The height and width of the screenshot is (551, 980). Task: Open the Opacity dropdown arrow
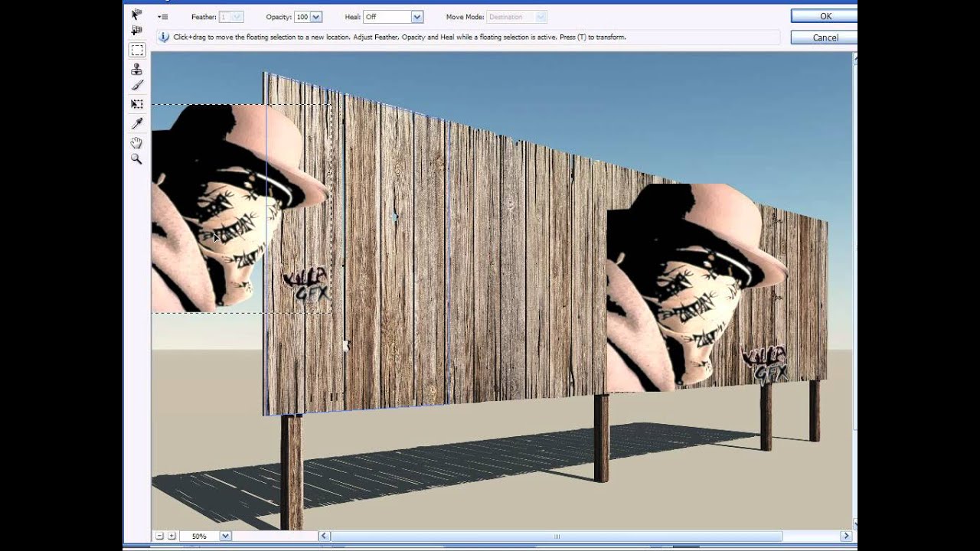[317, 17]
